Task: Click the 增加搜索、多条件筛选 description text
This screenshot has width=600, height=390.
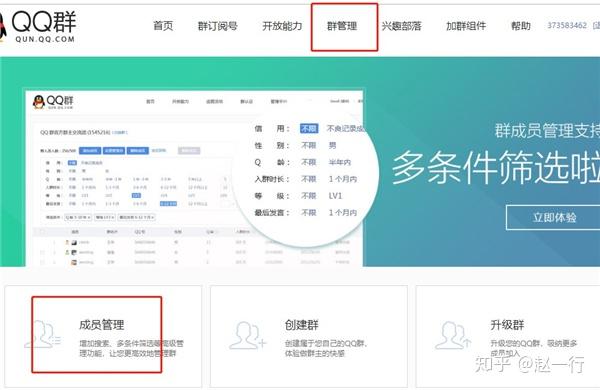Action: click(x=131, y=348)
